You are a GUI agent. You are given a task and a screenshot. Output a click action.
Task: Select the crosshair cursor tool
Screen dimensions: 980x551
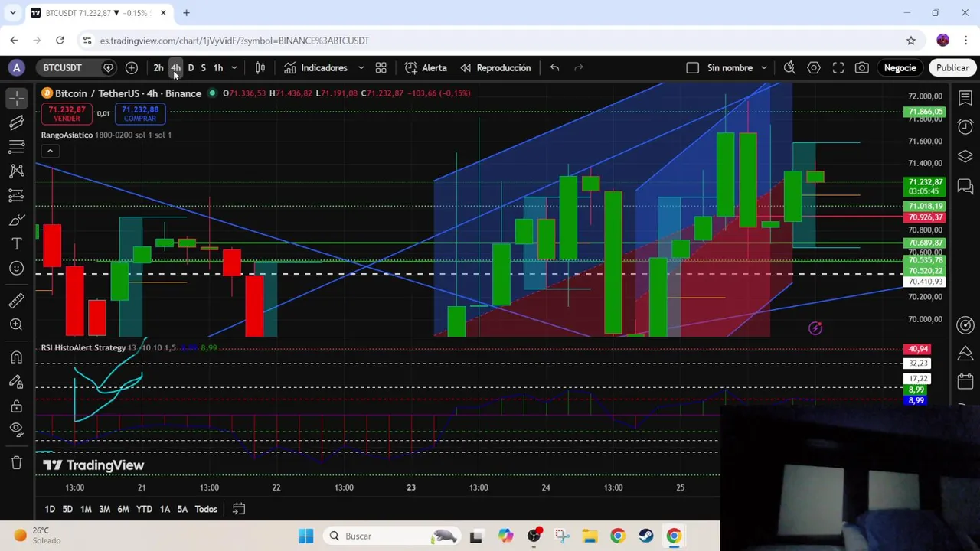coord(16,98)
